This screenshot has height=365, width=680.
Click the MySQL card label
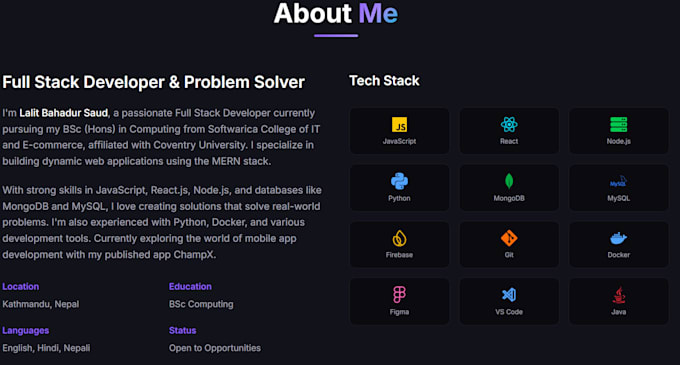coord(618,198)
